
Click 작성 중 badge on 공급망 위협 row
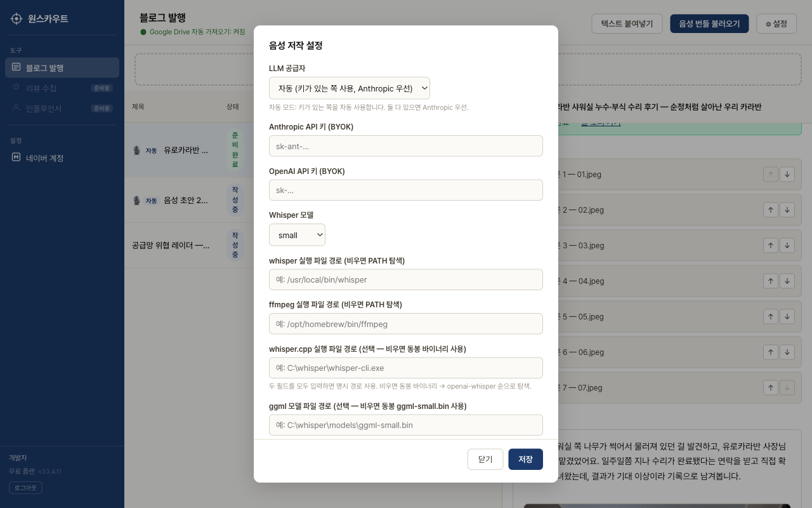(235, 245)
